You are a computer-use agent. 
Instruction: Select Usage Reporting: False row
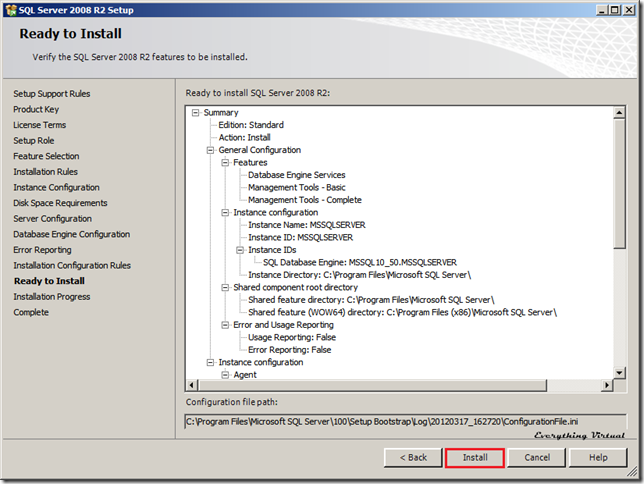292,337
